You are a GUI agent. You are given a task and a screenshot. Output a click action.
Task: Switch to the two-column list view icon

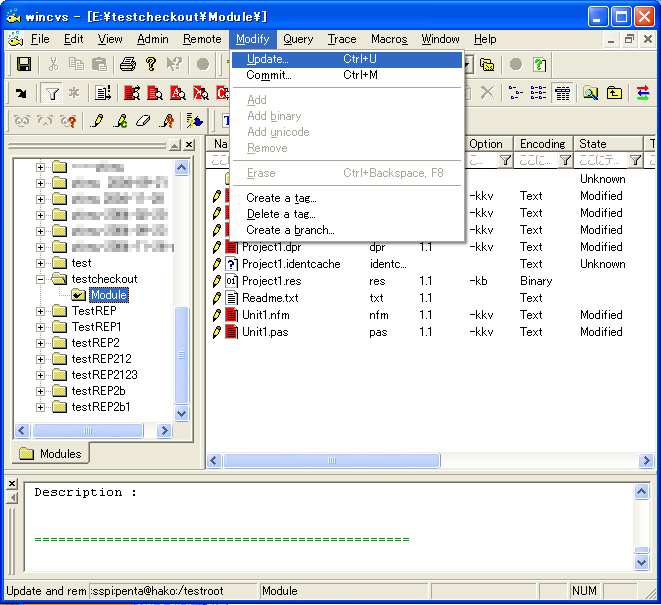pyautogui.click(x=538, y=93)
